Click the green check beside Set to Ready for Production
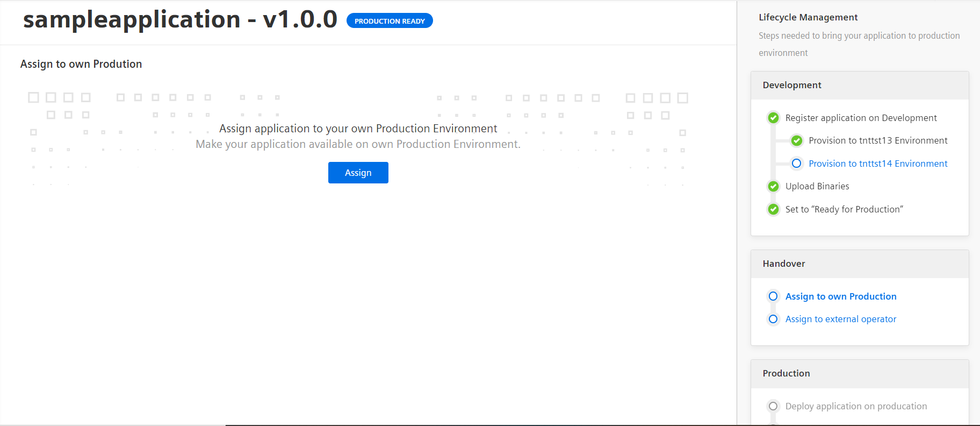Viewport: 980px width, 426px height. [x=773, y=209]
